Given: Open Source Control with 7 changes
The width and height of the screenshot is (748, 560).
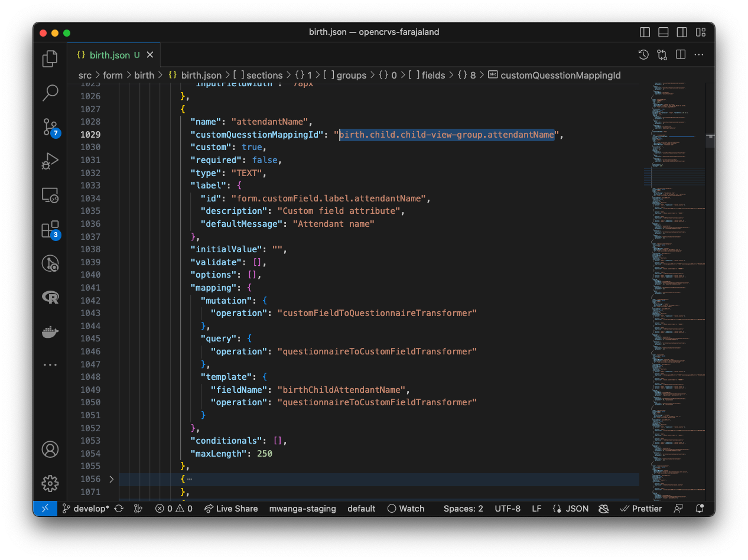Looking at the screenshot, I should (50, 126).
